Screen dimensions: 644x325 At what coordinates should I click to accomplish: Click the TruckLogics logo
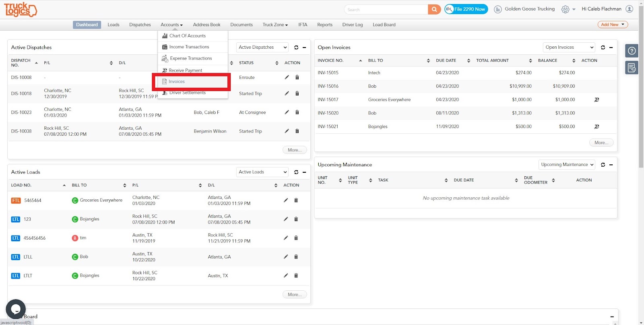(21, 9)
